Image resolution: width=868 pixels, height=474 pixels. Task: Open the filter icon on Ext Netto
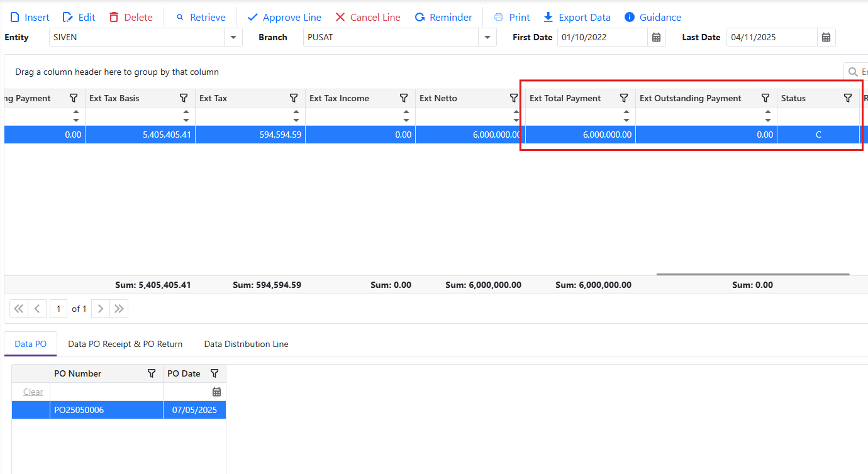tap(514, 98)
